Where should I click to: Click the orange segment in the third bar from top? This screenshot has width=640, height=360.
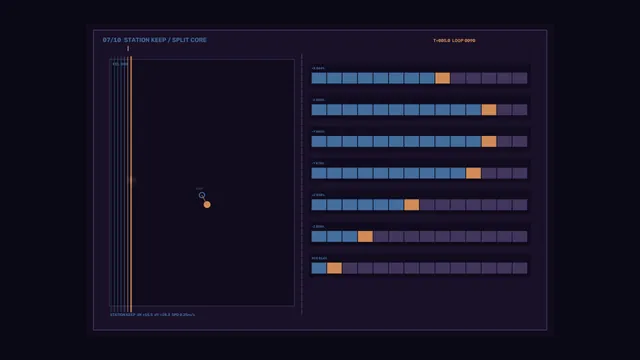coord(489,141)
